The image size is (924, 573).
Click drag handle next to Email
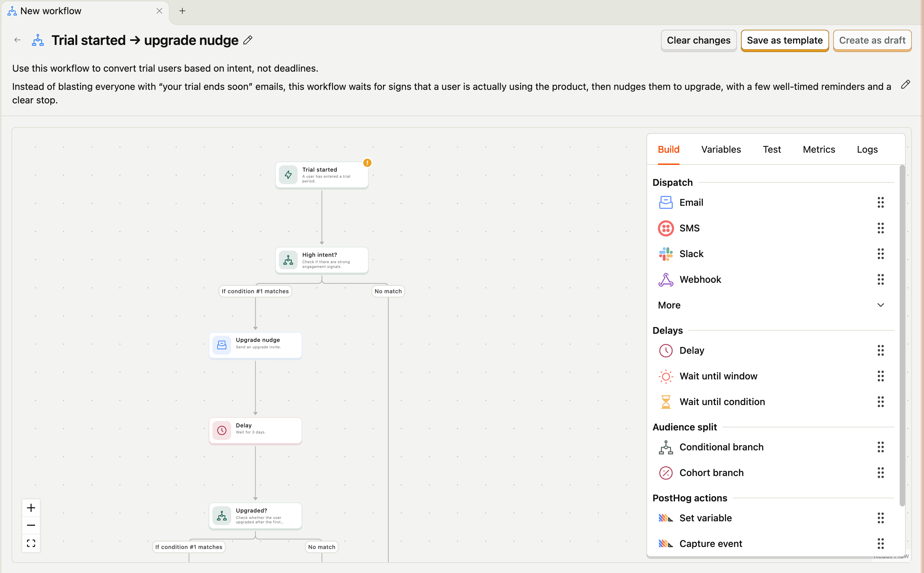pos(880,202)
